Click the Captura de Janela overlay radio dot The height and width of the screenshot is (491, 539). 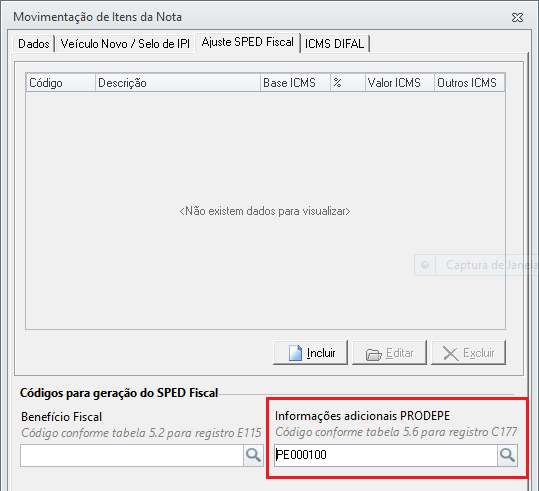425,265
